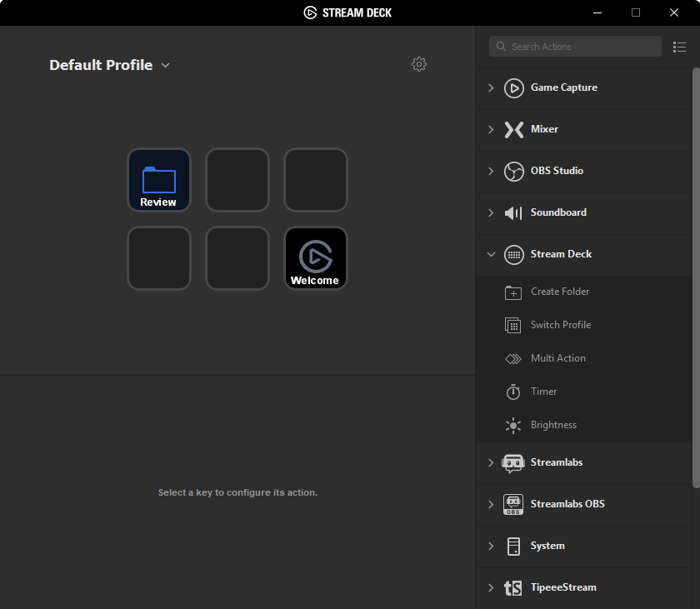Click the Mixer X icon
700x609 pixels.
514,130
